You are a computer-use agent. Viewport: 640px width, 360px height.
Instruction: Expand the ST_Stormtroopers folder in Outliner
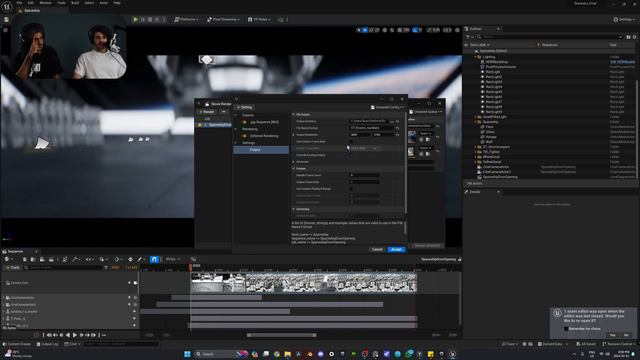coord(476,147)
